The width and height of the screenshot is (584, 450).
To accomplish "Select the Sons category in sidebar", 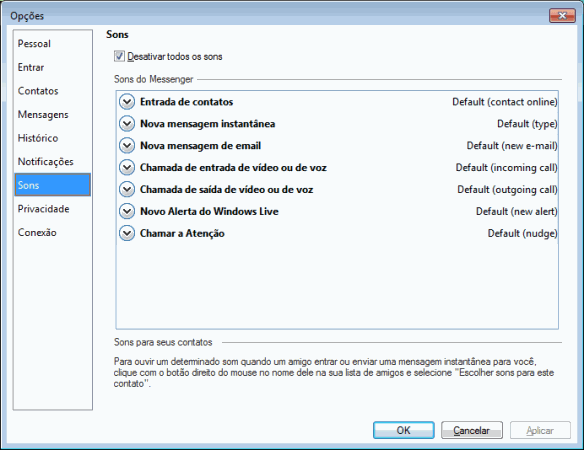I will (x=53, y=185).
